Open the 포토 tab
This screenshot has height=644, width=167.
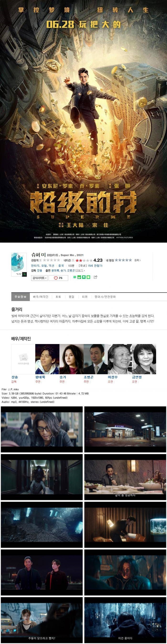click(58, 297)
